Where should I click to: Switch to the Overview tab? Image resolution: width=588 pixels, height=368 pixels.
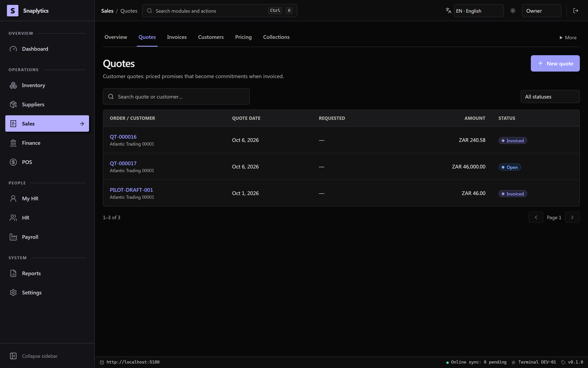(x=116, y=37)
